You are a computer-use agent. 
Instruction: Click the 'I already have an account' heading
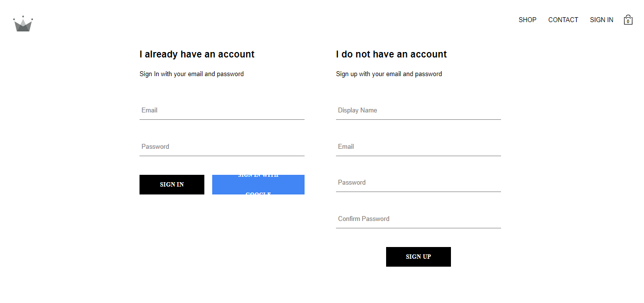click(x=197, y=55)
